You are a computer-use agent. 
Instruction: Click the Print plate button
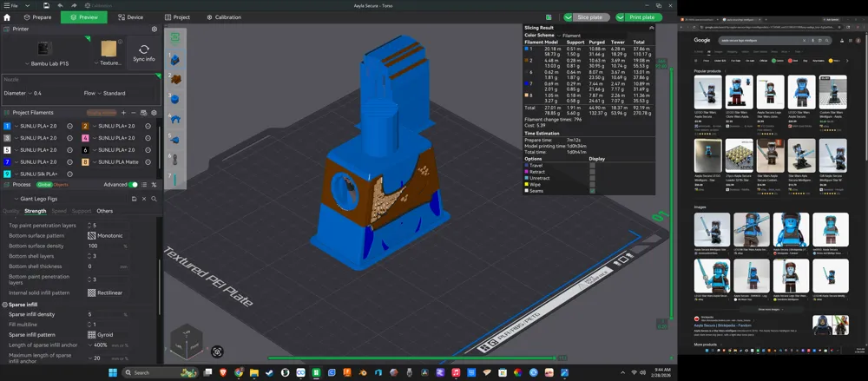642,17
